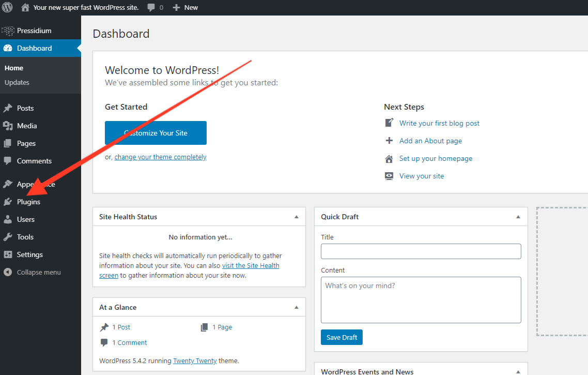Collapse the Quick Draft panel
This screenshot has width=588, height=375.
[x=518, y=217]
